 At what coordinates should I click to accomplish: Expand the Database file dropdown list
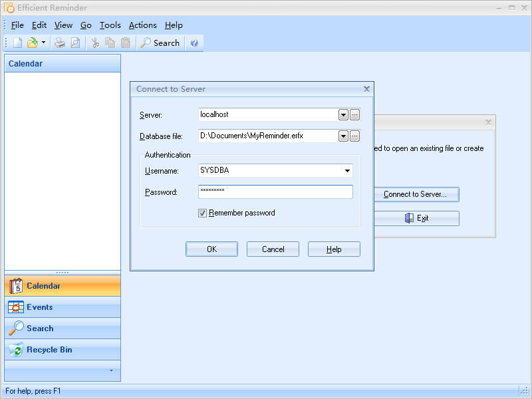(x=343, y=136)
